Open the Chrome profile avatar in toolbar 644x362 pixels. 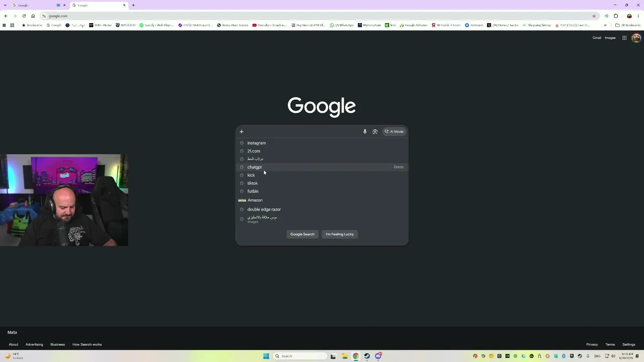629,16
